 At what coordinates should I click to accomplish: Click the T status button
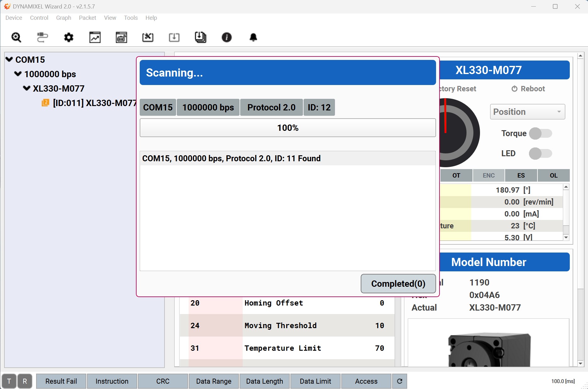[x=9, y=381]
